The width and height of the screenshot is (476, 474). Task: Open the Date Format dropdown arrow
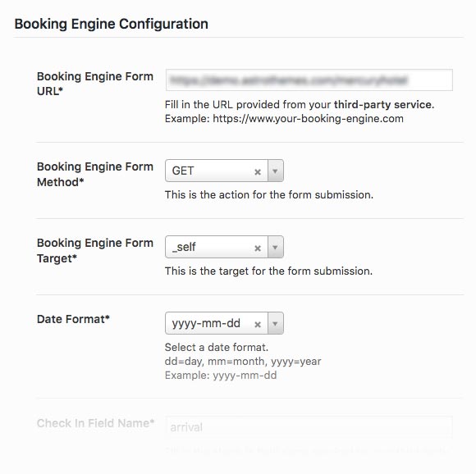[275, 323]
